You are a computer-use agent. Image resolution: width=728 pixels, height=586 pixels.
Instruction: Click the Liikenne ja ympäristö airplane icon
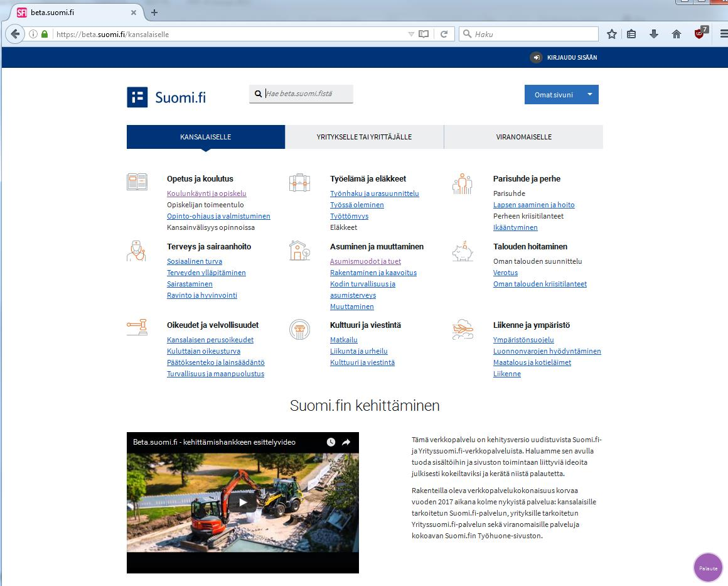click(463, 330)
